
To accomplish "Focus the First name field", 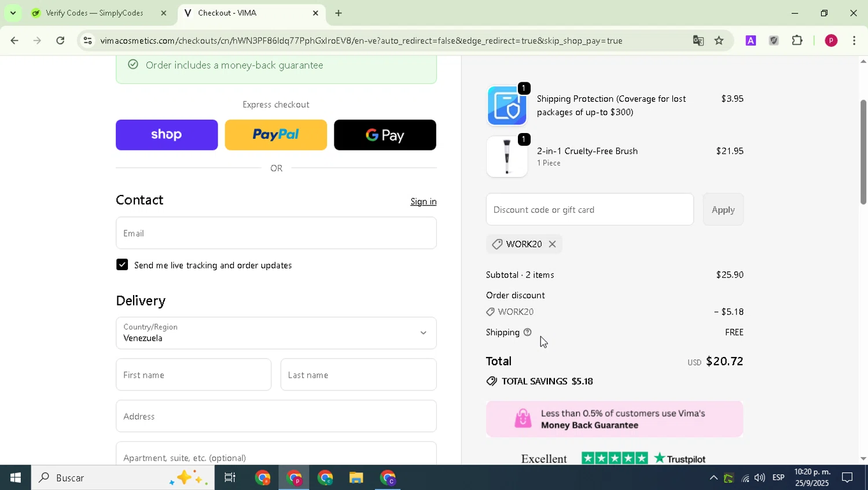I will pyautogui.click(x=193, y=374).
